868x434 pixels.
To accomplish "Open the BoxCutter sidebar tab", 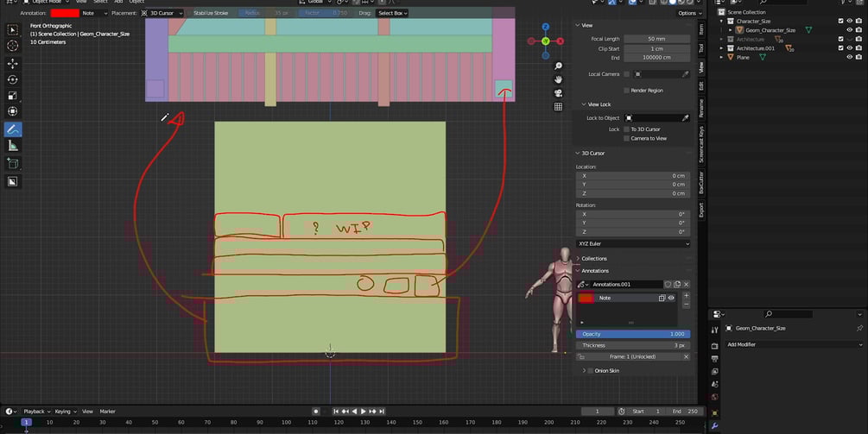I will pos(701,182).
